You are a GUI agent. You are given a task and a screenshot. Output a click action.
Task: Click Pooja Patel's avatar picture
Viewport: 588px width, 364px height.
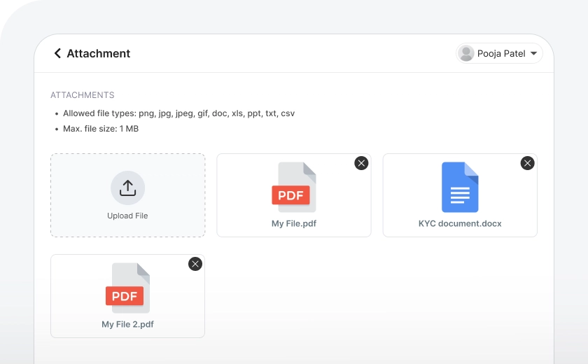pyautogui.click(x=466, y=53)
